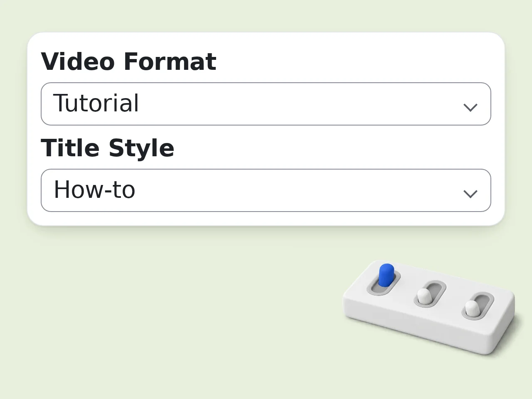Expand the Title Style dropdown
The height and width of the screenshot is (399, 532).
266,190
